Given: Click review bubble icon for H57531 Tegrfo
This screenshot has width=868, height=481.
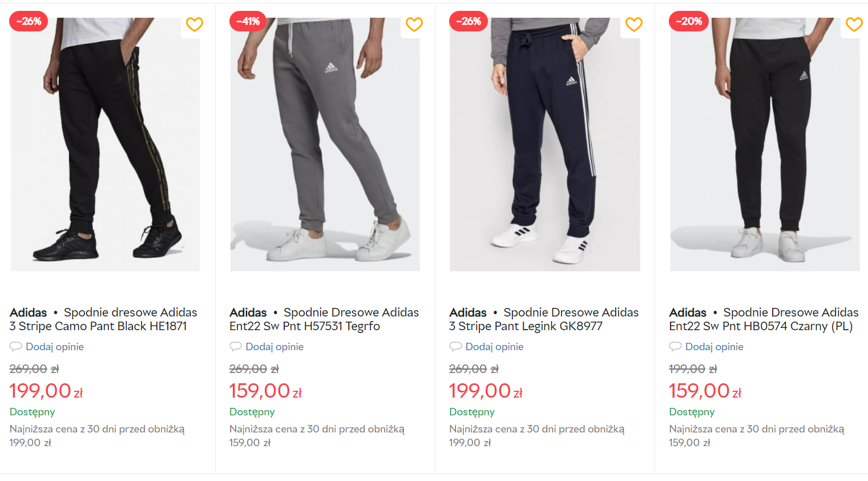Looking at the screenshot, I should click(x=236, y=346).
